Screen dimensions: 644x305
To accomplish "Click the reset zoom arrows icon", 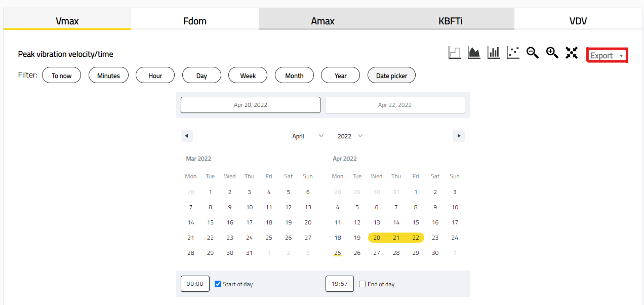I will 572,52.
